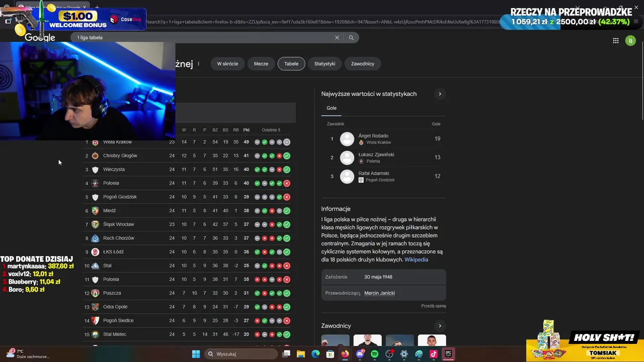Switch to the Mecze tab
The image size is (644, 362).
click(261, 64)
